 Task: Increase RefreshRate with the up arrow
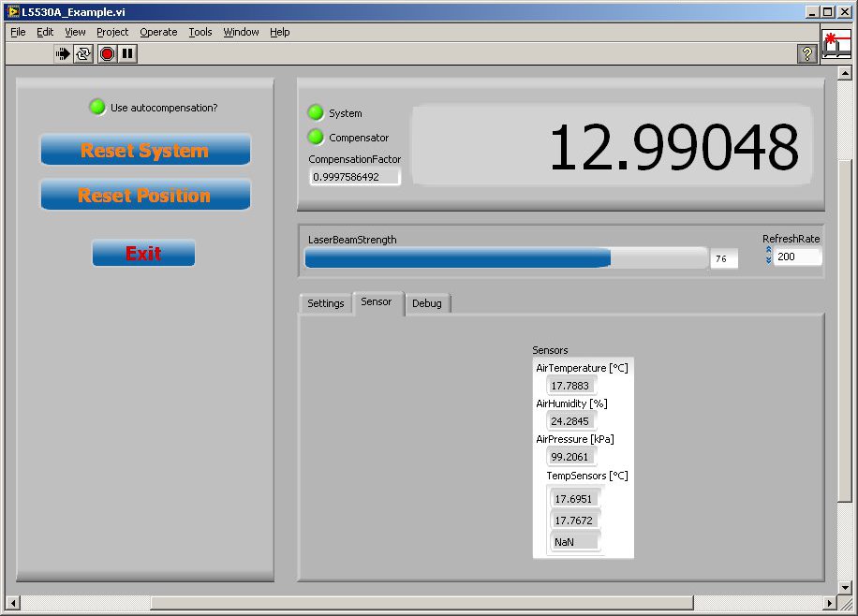click(x=769, y=250)
